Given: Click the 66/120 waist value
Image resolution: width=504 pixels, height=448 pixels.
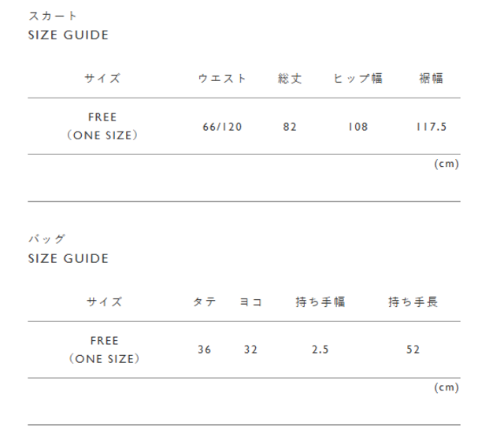Looking at the screenshot, I should click(222, 126).
